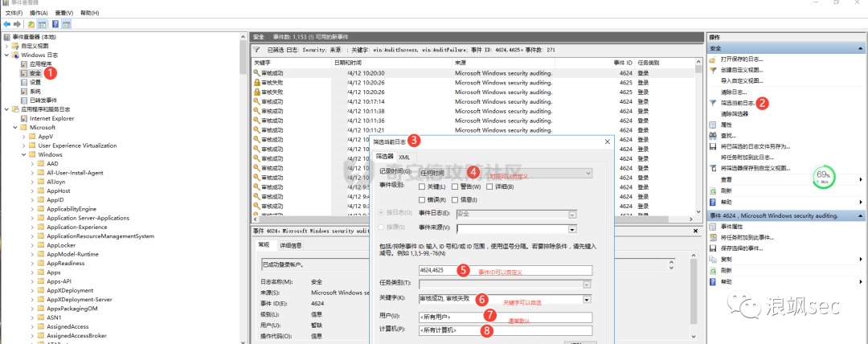Select 已转发事件 log in tree
This screenshot has height=344, width=868.
(43, 100)
